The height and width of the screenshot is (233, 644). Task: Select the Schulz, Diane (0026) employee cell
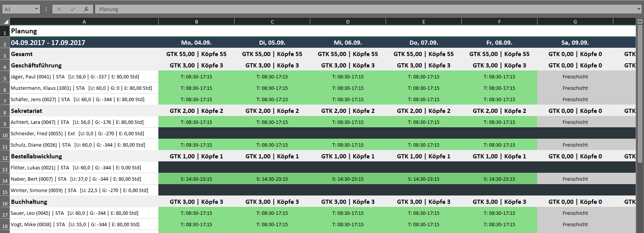point(84,145)
